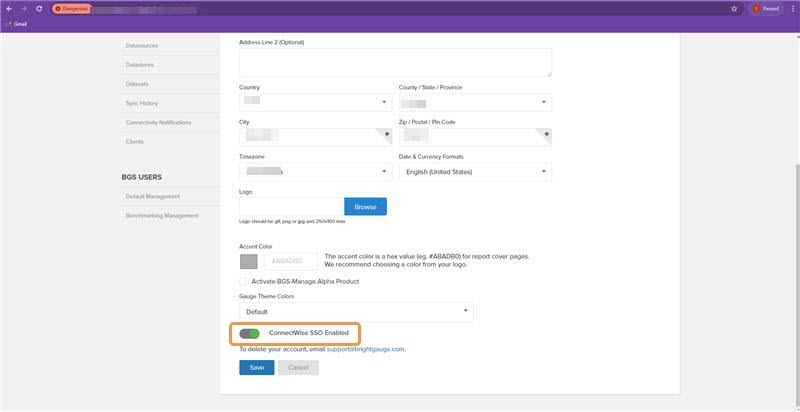Open the Gauge Theme Colors dropdown
800x412 pixels.
tap(356, 312)
